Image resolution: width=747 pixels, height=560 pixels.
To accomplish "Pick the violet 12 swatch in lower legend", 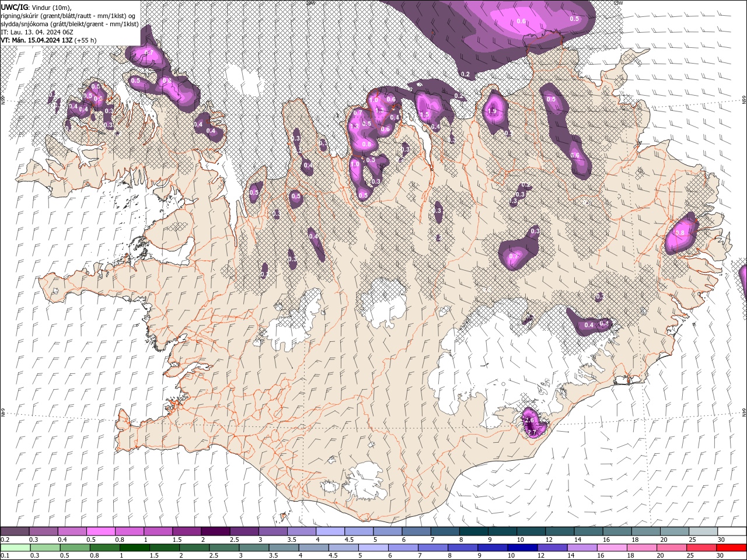I will [x=552, y=548].
